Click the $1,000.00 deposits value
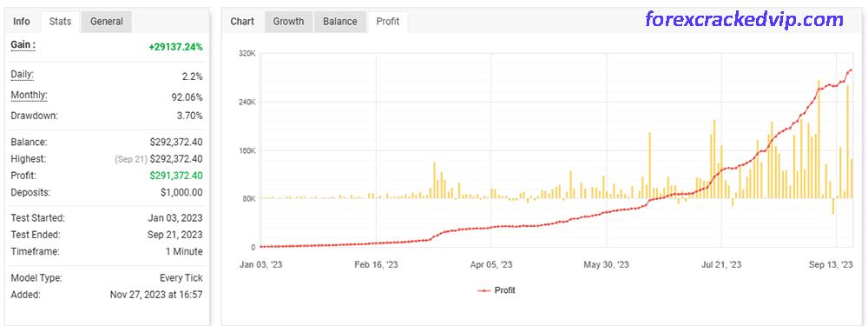The image size is (868, 326). [181, 192]
